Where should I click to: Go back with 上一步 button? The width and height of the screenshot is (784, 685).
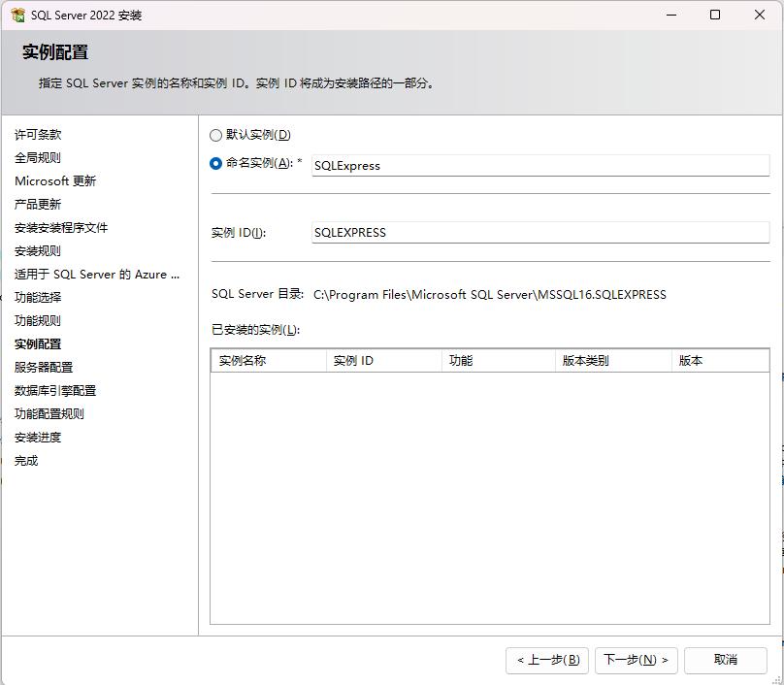[x=547, y=660]
